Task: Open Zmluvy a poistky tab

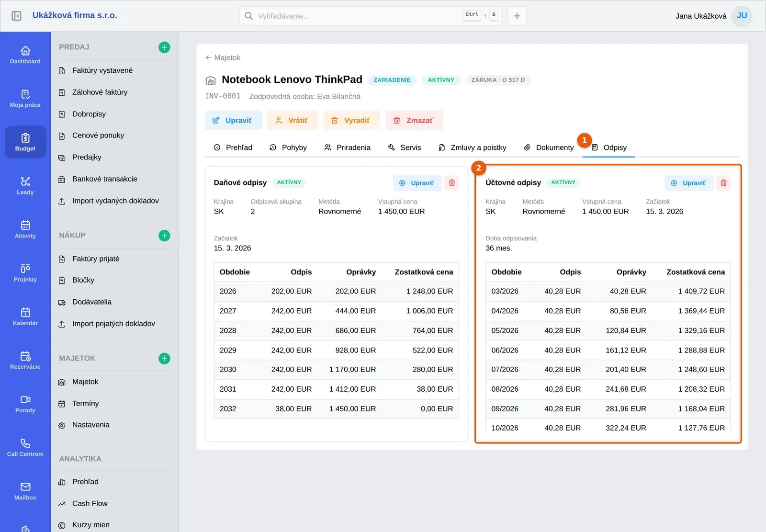Action: tap(473, 147)
